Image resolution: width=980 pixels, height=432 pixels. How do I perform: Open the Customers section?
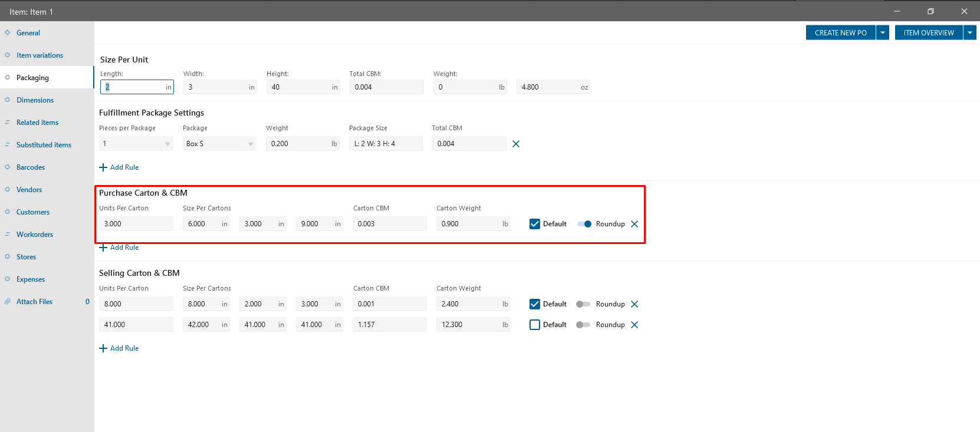coord(33,212)
